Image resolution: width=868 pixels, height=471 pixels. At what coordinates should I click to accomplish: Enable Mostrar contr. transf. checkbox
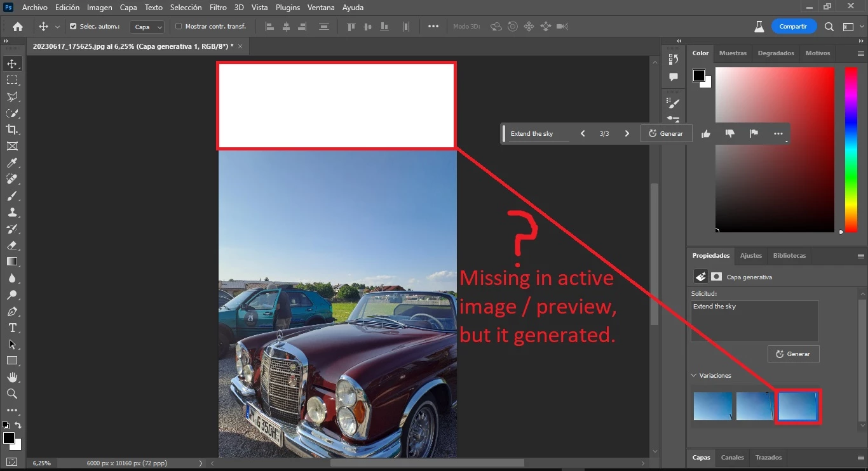coord(179,27)
